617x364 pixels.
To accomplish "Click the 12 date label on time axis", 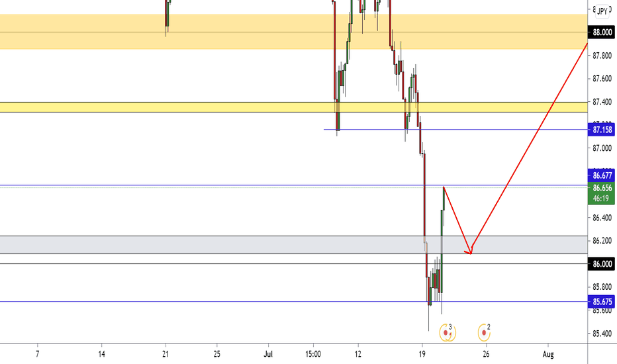I will coord(357,354).
